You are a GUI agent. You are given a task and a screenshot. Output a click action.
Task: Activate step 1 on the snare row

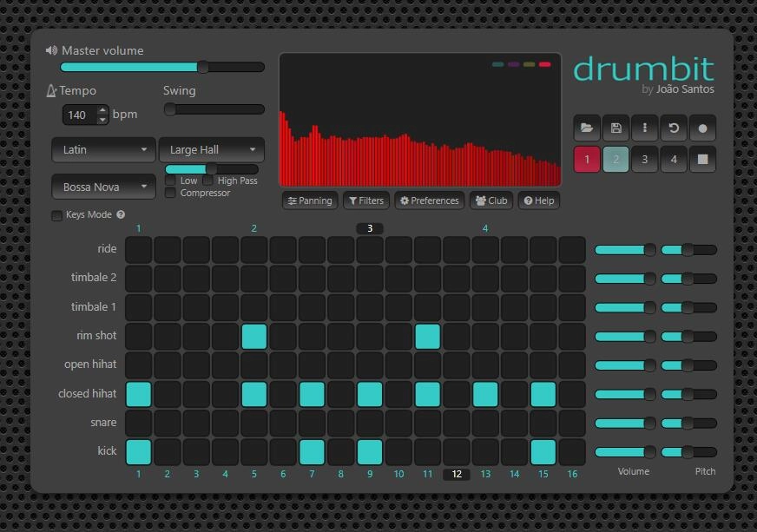click(138, 423)
